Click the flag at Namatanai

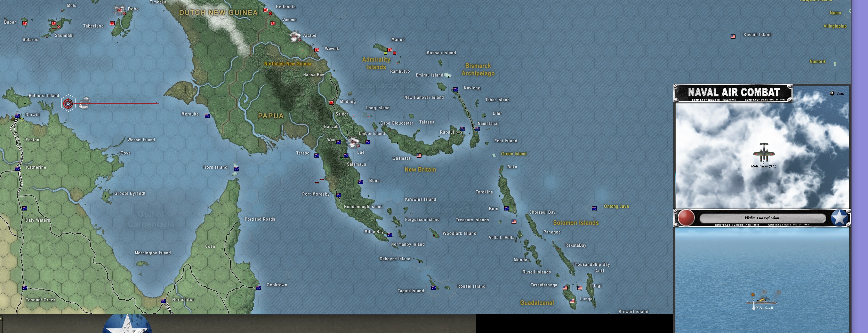point(477,129)
